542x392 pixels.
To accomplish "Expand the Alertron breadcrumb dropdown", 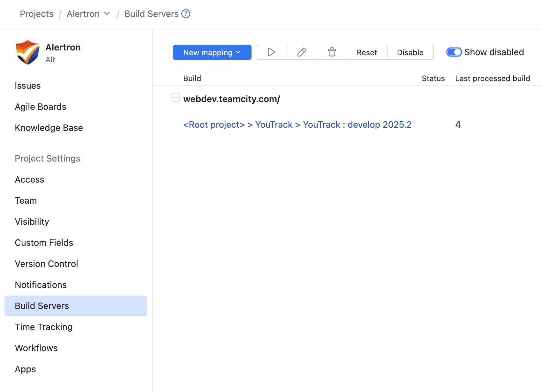I will [x=106, y=14].
